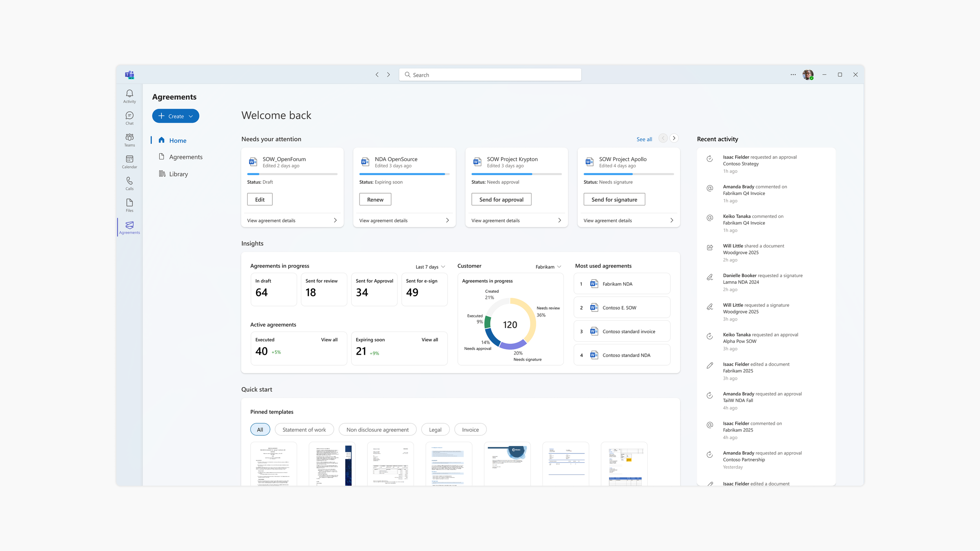The height and width of the screenshot is (551, 980).
Task: Click the Sent for review tile
Action: click(324, 289)
